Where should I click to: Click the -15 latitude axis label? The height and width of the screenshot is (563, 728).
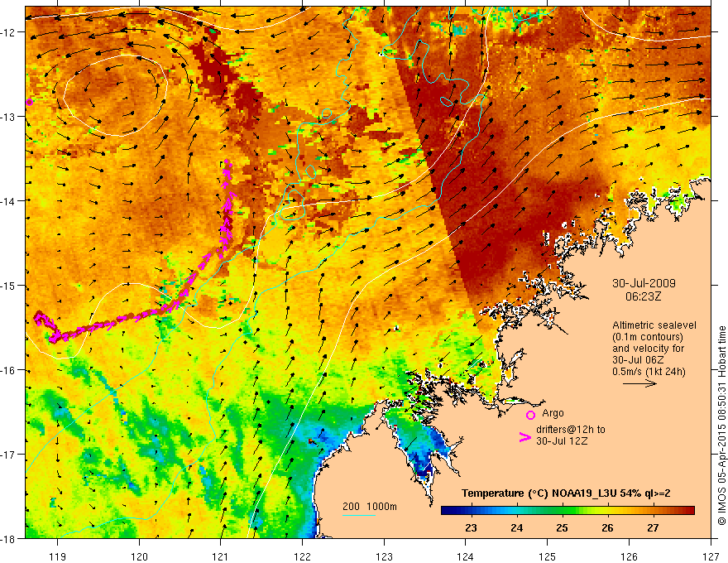[7, 285]
